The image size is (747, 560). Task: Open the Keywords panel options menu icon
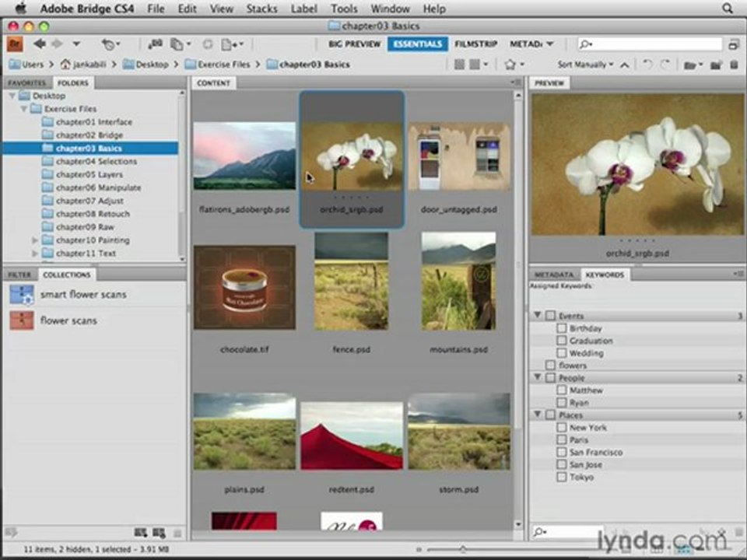pyautogui.click(x=738, y=275)
